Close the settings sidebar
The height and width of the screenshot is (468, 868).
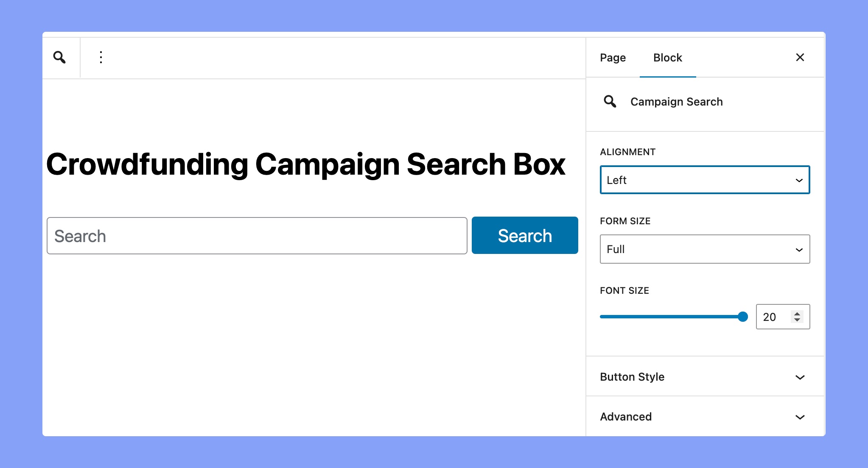coord(800,57)
